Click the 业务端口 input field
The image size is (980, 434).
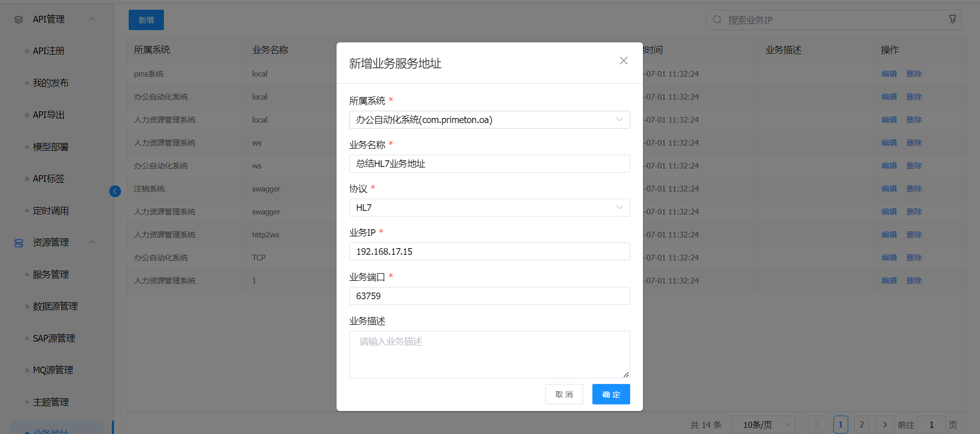point(489,296)
